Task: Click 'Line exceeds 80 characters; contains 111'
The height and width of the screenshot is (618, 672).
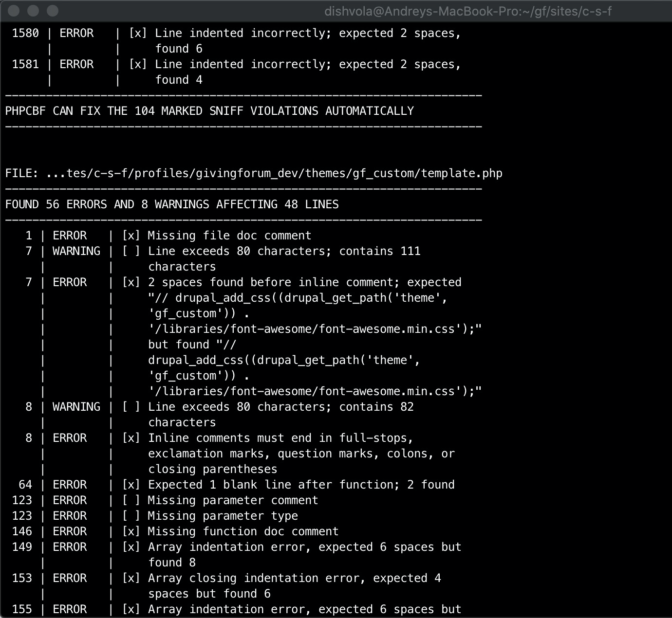Action: pos(284,251)
